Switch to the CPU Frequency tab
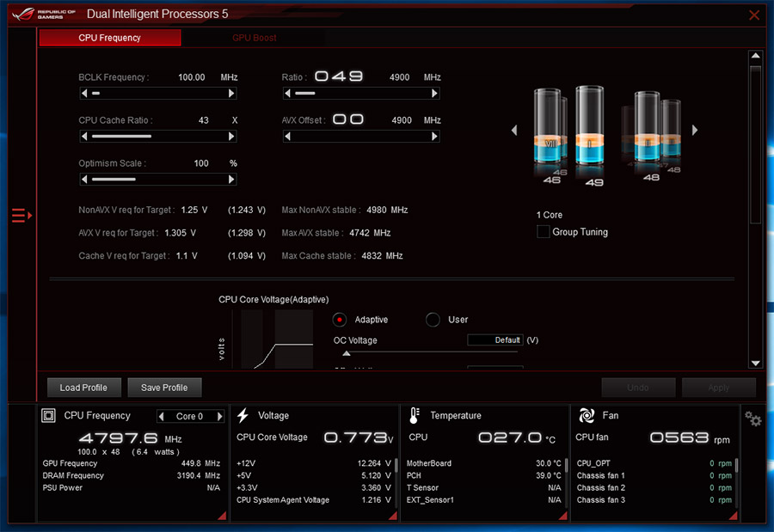This screenshot has width=774, height=532. coord(110,38)
